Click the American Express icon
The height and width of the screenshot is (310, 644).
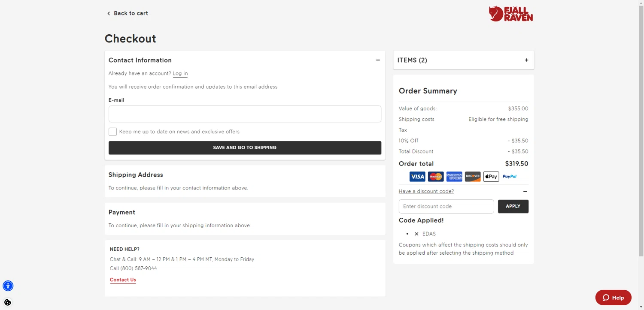coord(454,177)
